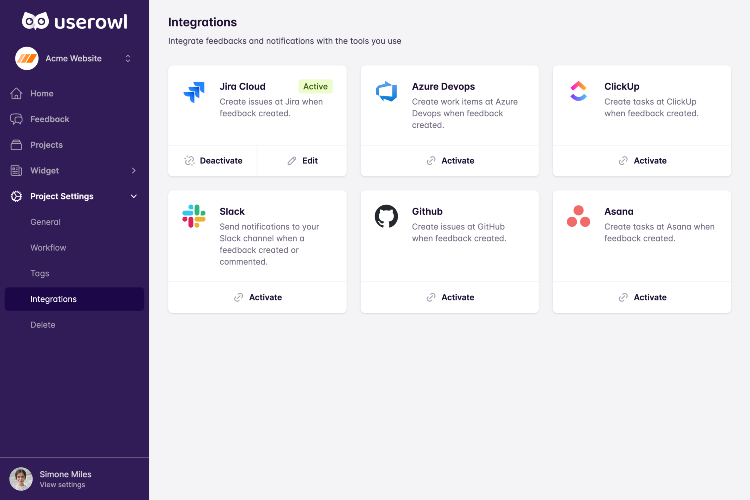
Task: Click the link icon in Github Activate
Action: pyautogui.click(x=431, y=297)
